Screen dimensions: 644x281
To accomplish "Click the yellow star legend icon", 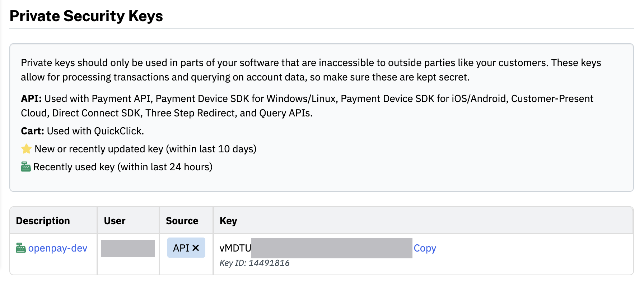I will tap(26, 149).
